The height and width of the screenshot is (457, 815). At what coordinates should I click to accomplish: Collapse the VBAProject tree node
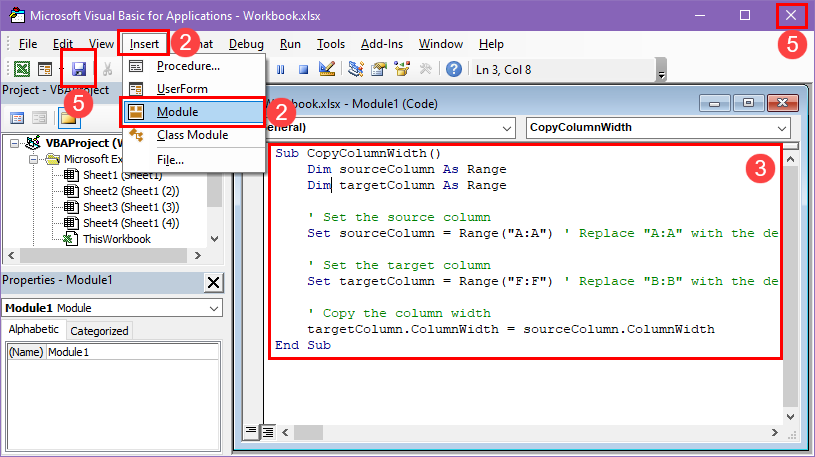pos(15,143)
